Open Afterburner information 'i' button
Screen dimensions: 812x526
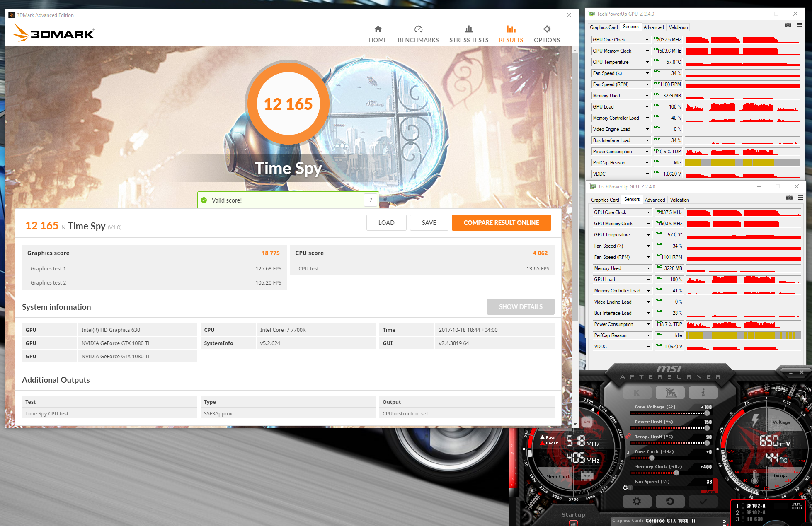click(x=703, y=393)
